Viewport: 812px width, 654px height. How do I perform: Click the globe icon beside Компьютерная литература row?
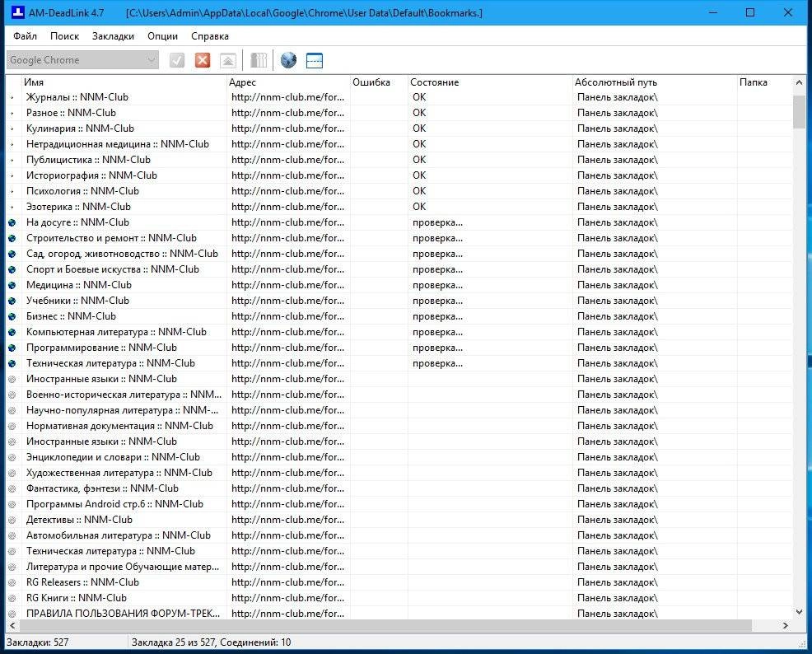pos(12,333)
